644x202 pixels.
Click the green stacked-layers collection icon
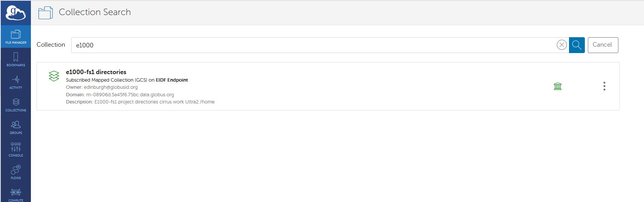54,76
